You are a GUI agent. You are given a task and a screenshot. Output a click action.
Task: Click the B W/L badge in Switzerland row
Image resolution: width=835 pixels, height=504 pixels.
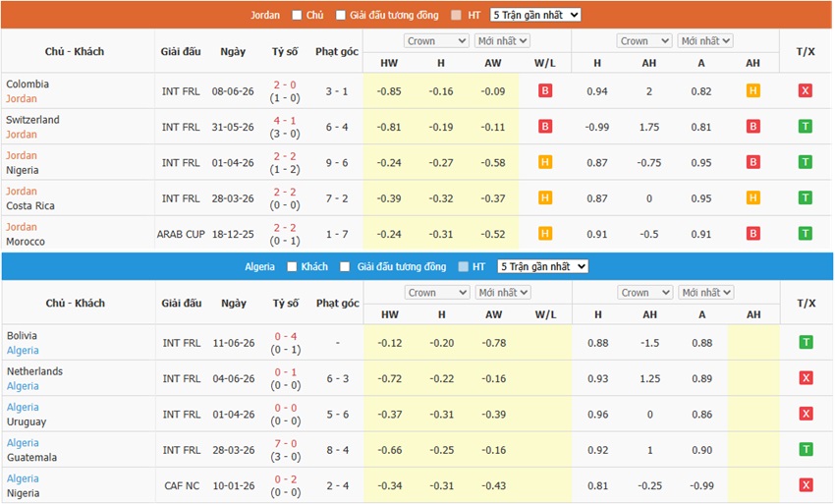pos(545,127)
